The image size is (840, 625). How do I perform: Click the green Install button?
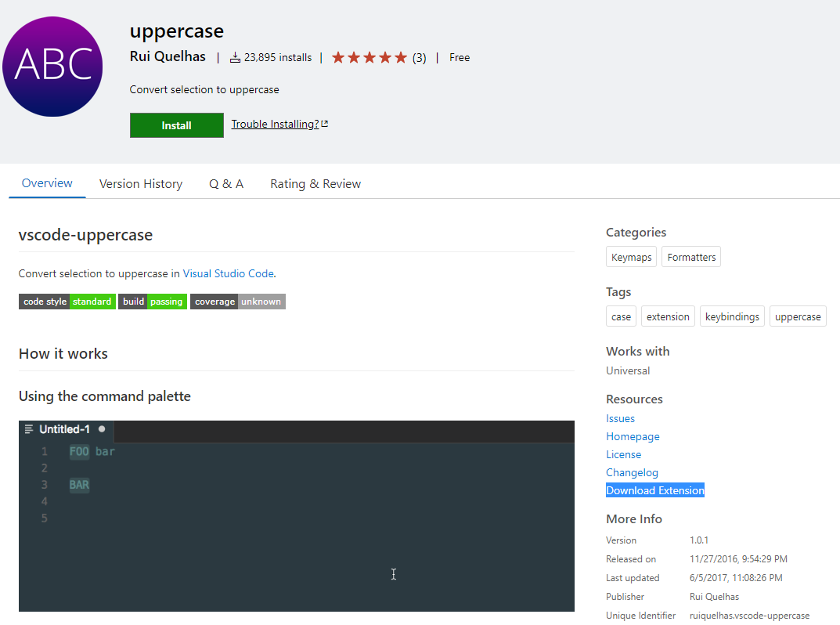pos(177,125)
